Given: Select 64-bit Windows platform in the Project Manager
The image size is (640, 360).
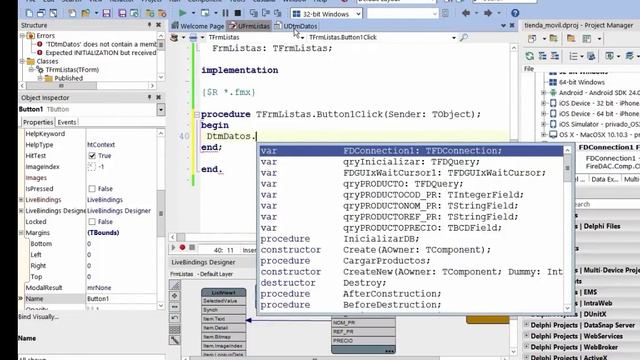Looking at the screenshot, I should coord(581,82).
